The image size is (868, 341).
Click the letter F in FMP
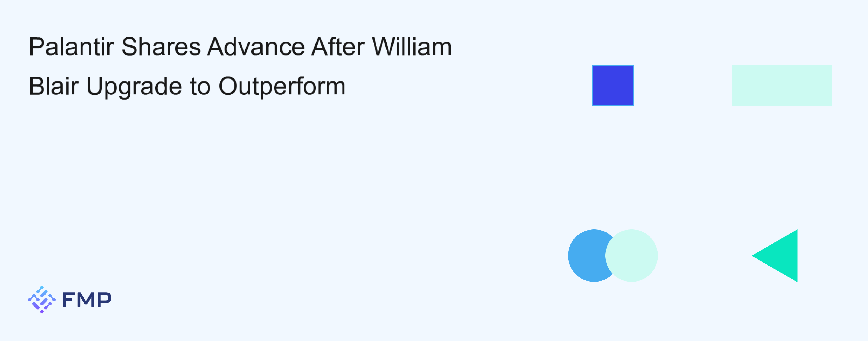pyautogui.click(x=69, y=300)
